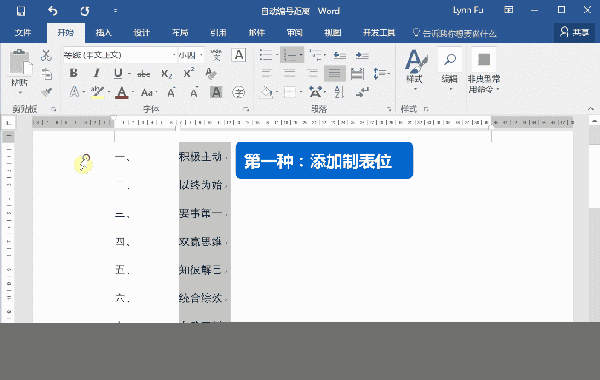
Task: Switch to the 插入 ribbon tab
Action: pos(103,33)
